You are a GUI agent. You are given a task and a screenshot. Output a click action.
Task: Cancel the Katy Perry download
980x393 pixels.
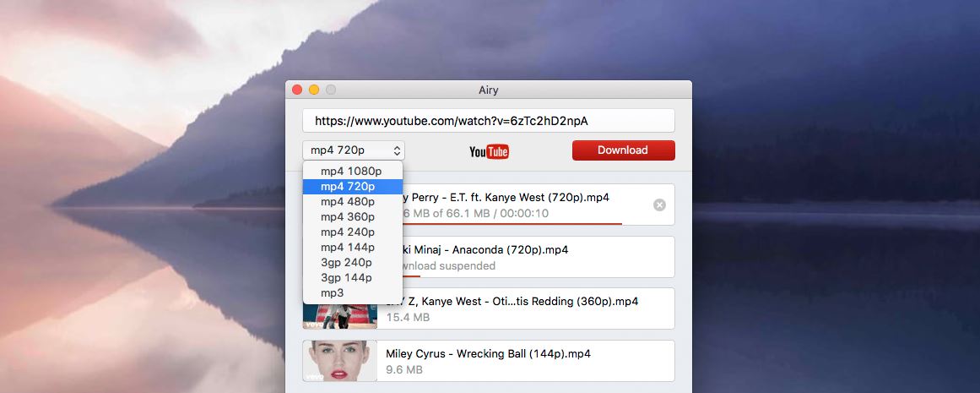(660, 205)
